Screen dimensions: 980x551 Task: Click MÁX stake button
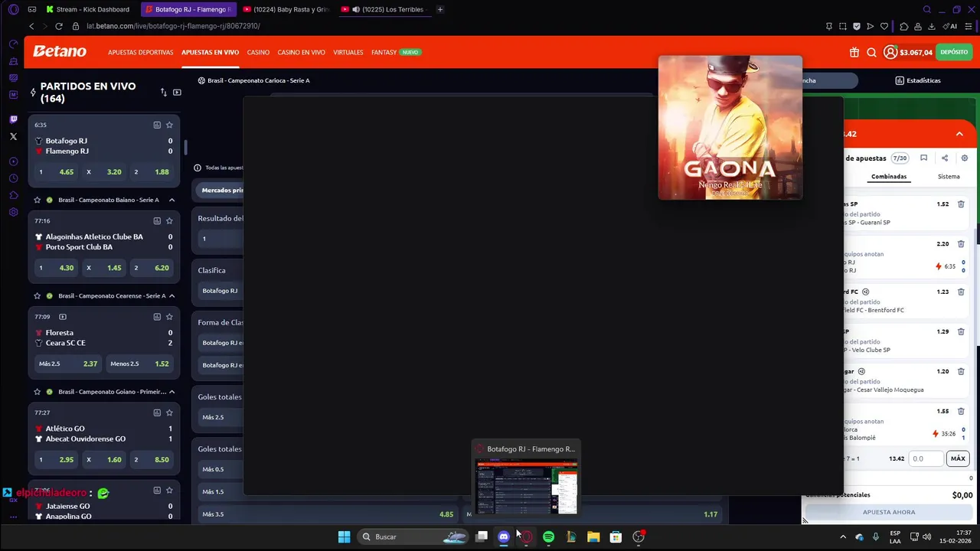[958, 458]
